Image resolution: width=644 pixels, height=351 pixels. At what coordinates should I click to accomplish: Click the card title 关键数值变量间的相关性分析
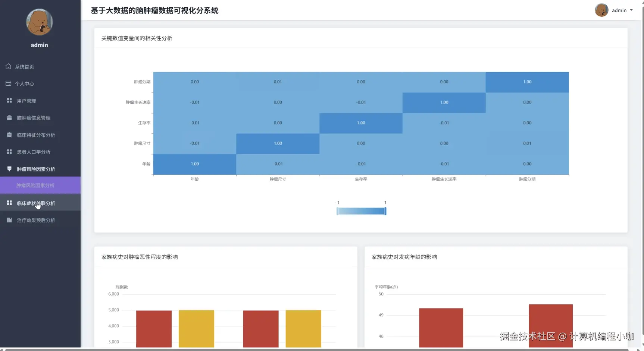pyautogui.click(x=137, y=38)
